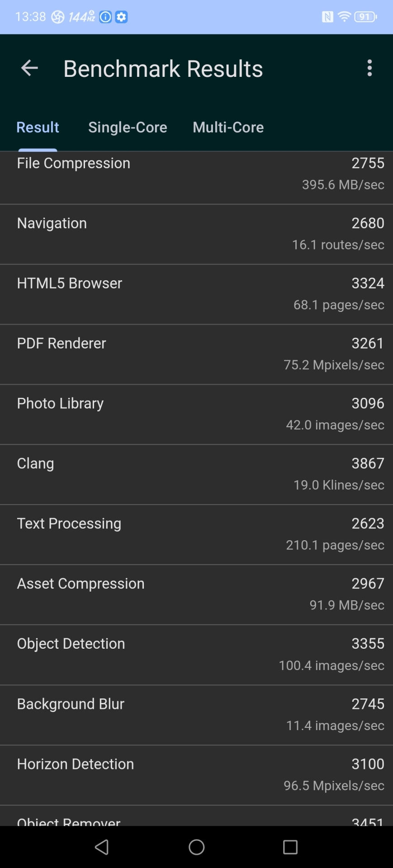Tap the settings gear status icon
The height and width of the screenshot is (868, 393).
point(121,17)
